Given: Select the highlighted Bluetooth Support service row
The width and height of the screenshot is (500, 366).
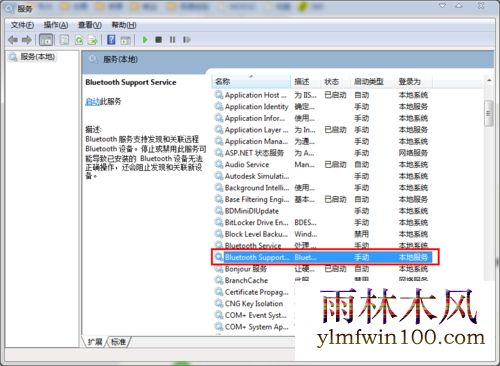Looking at the screenshot, I should 322,257.
